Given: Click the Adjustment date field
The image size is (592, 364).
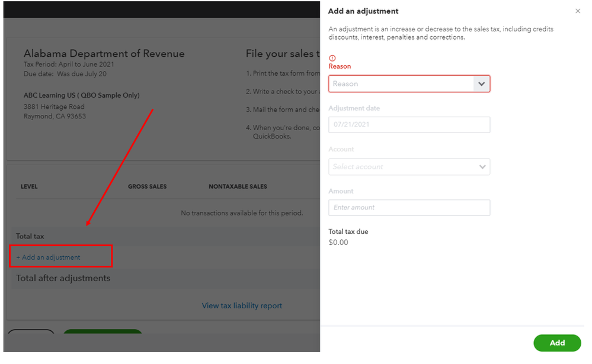Looking at the screenshot, I should click(409, 124).
